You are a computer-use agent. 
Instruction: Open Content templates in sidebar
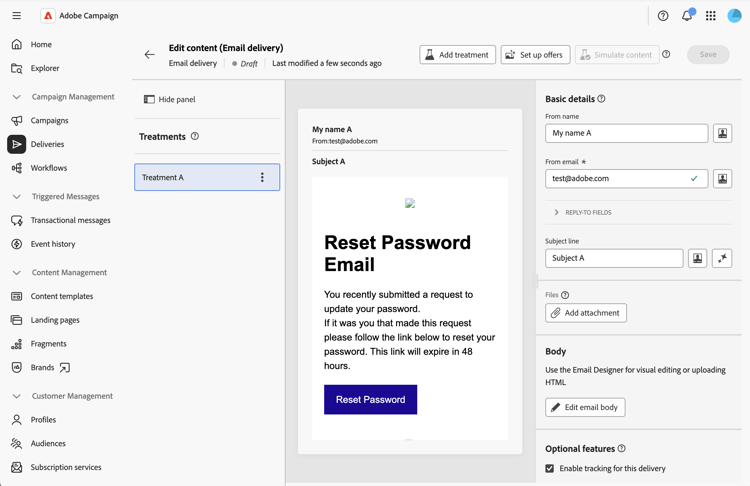(x=61, y=296)
